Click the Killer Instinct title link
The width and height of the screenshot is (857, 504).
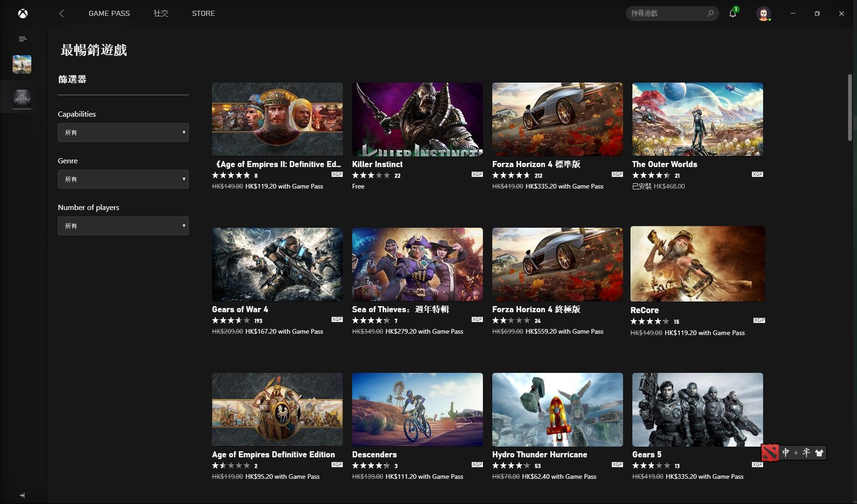[x=377, y=164]
